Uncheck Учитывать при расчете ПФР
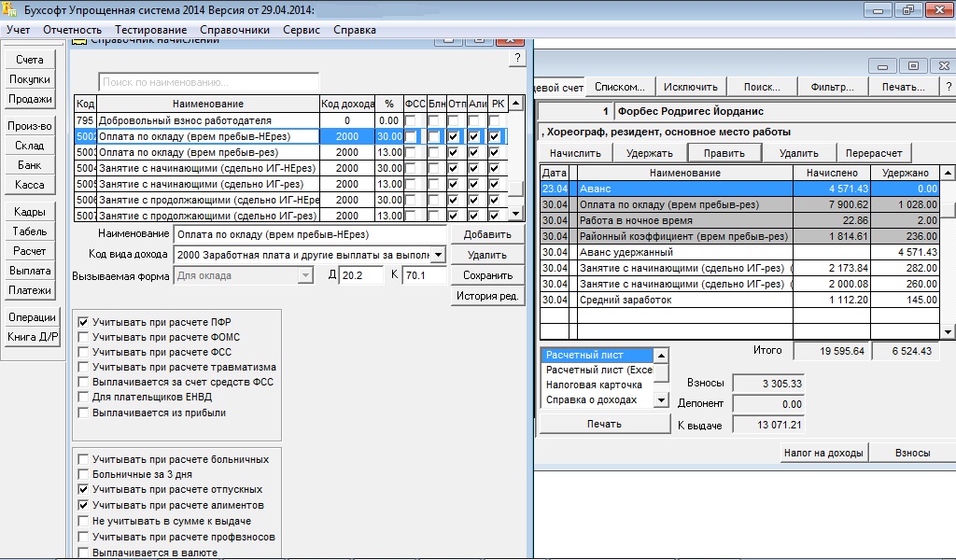 (84, 322)
